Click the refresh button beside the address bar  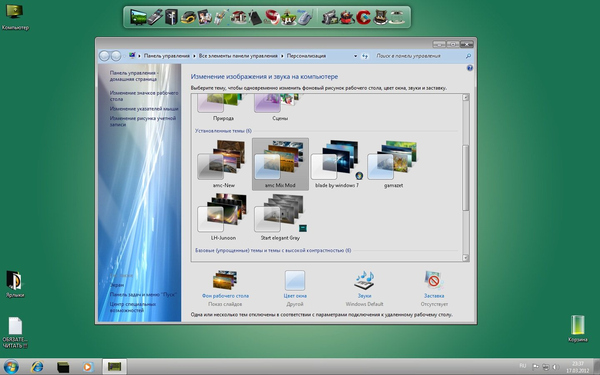tap(365, 56)
